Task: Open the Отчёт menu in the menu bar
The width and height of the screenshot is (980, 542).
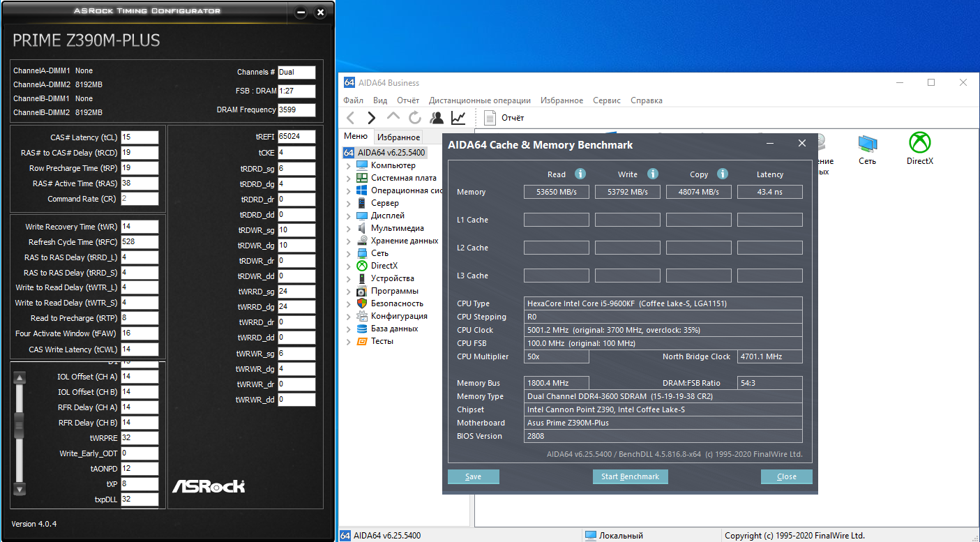Action: tap(408, 100)
